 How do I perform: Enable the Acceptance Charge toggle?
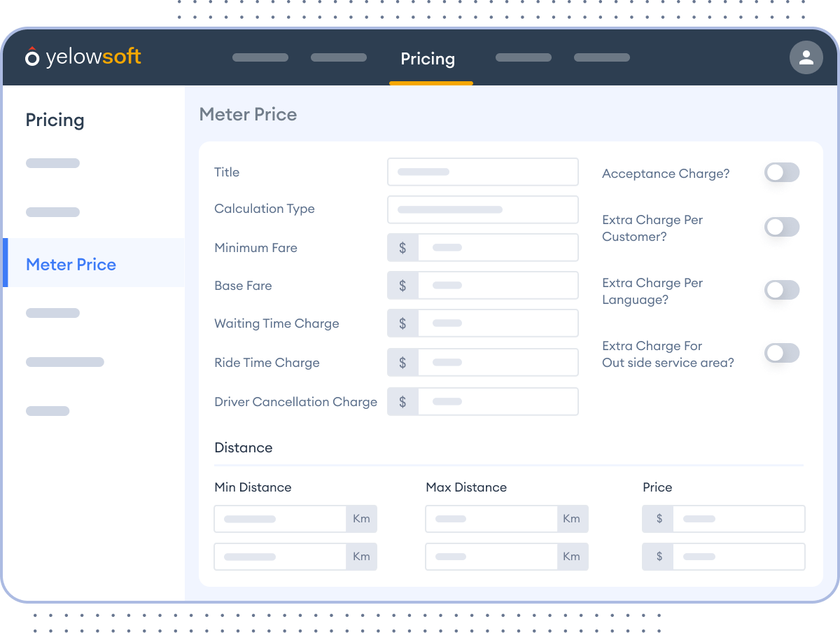pos(782,172)
